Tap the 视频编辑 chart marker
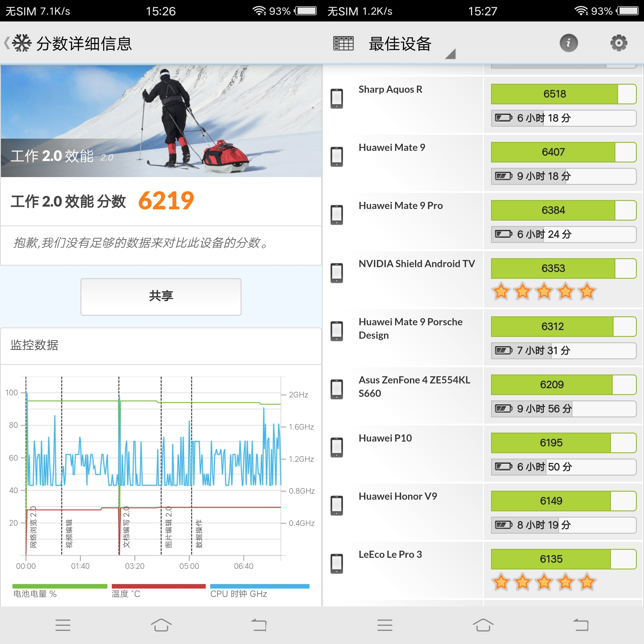This screenshot has width=644, height=644. pos(69,533)
